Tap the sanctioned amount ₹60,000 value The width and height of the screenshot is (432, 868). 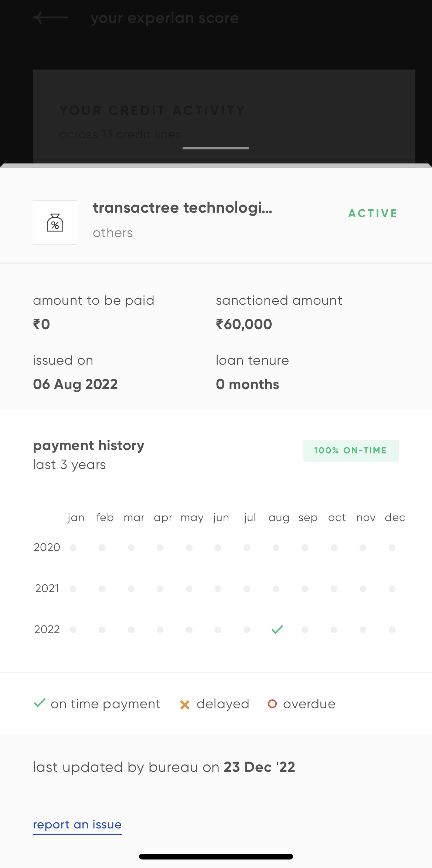coord(244,324)
